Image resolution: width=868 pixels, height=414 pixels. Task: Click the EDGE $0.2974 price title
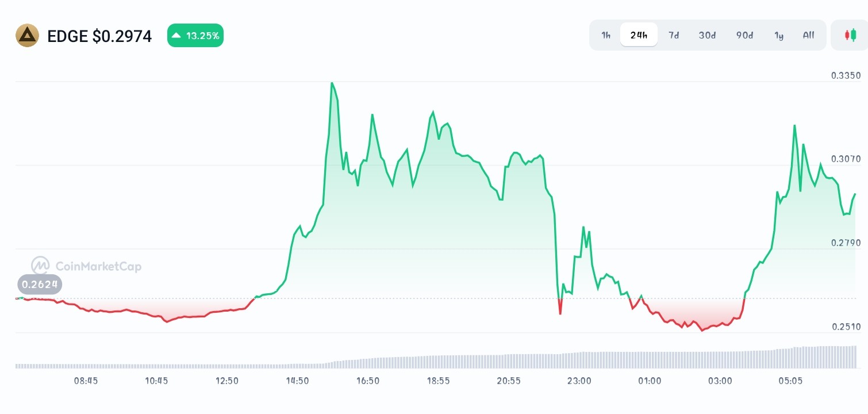(x=99, y=36)
